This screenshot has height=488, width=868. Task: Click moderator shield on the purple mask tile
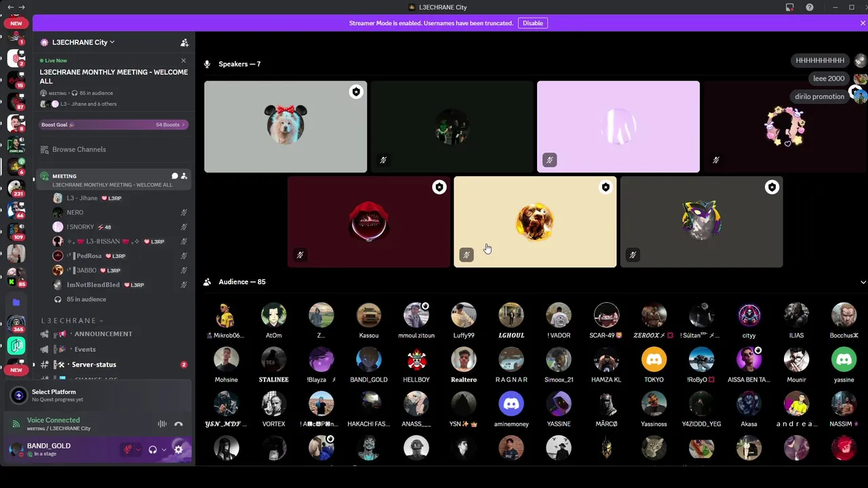coord(772,188)
